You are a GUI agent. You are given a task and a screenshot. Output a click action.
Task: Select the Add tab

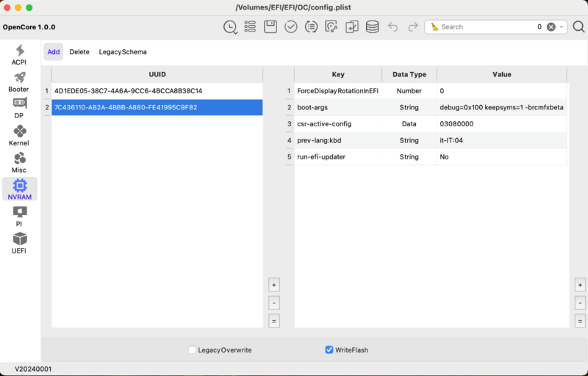pos(53,52)
